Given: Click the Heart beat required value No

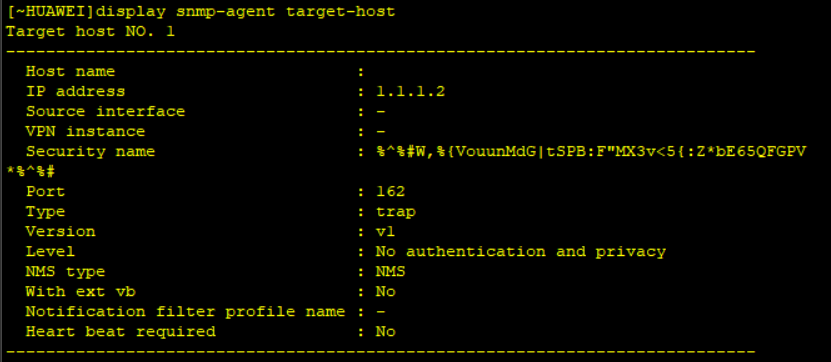Looking at the screenshot, I should [x=385, y=332].
